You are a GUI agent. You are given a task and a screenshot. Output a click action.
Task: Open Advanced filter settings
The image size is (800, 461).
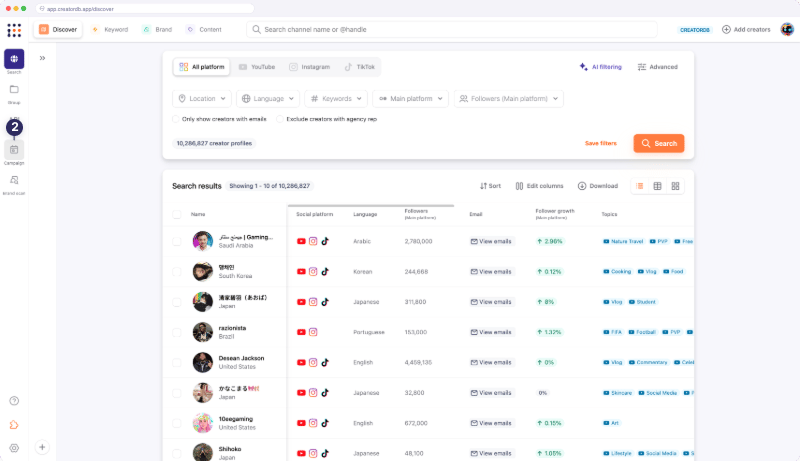(658, 67)
